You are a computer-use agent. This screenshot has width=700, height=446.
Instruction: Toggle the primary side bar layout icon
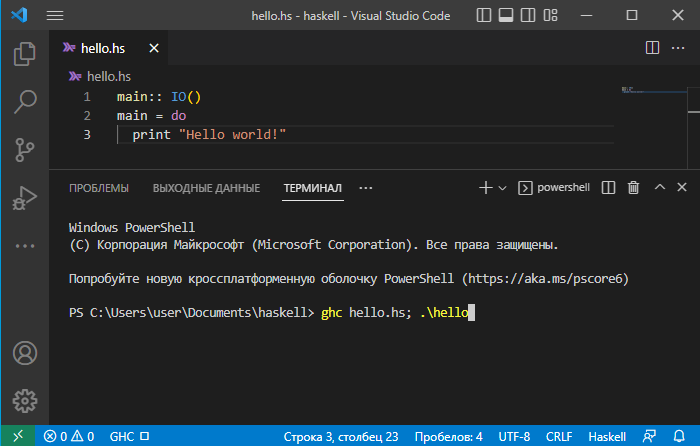pos(484,15)
